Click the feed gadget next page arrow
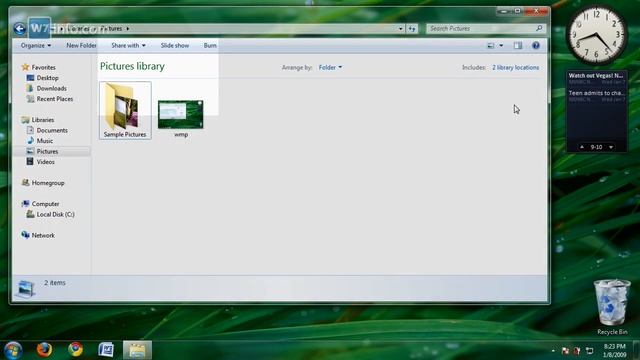Image resolution: width=640 pixels, height=360 pixels. coord(611,147)
